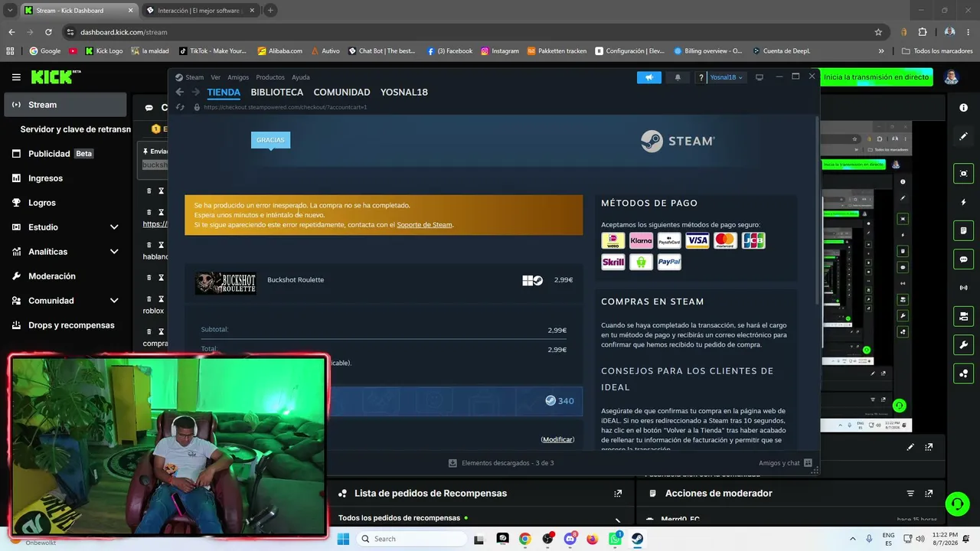Open the Windows Start menu
The width and height of the screenshot is (980, 551).
click(x=343, y=539)
